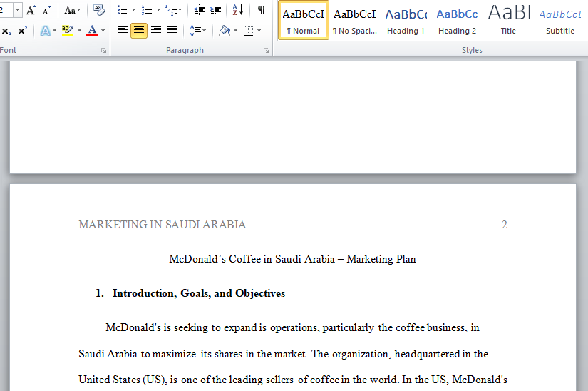Toggle Show/Hide paragraph marks
The height and width of the screenshot is (391, 588).
[262, 10]
